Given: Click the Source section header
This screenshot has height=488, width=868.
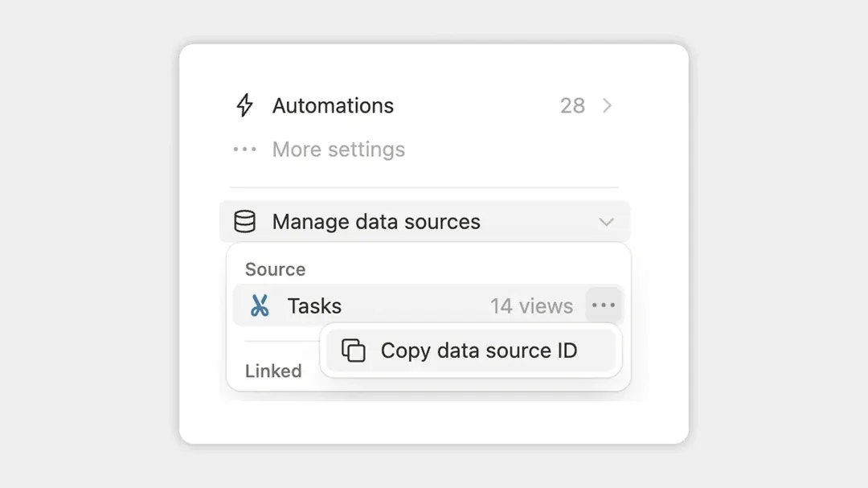Looking at the screenshot, I should point(275,269).
